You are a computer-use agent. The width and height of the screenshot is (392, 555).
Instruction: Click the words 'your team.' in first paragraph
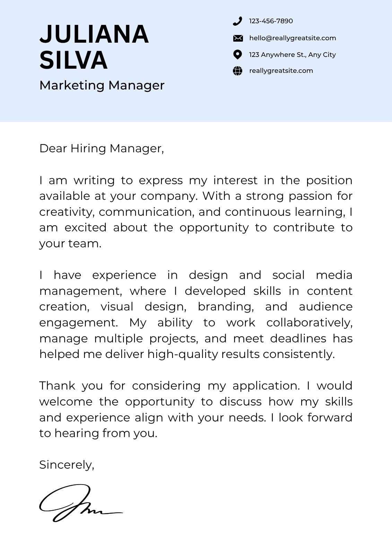coord(70,244)
